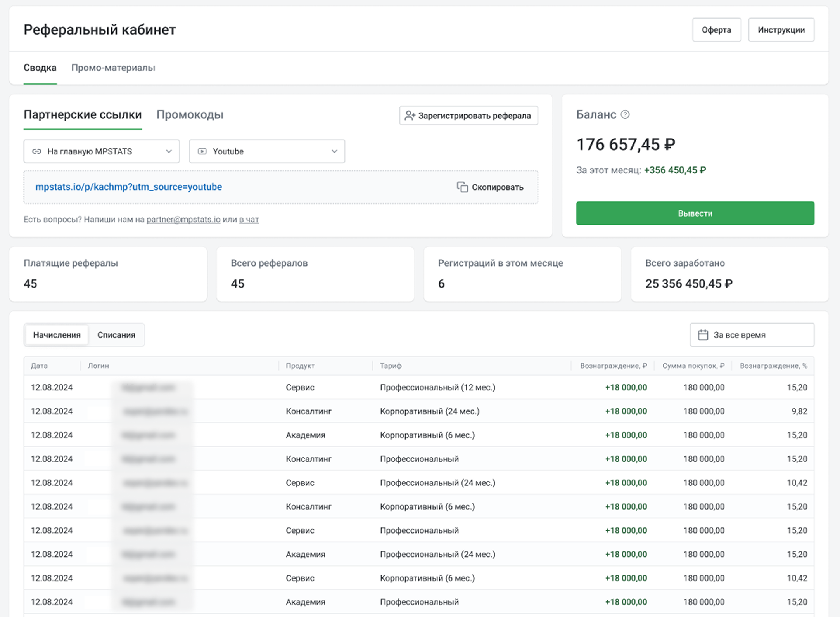Click the calendar icon in the period filter
Screen dimensions: 840x617
coord(703,335)
